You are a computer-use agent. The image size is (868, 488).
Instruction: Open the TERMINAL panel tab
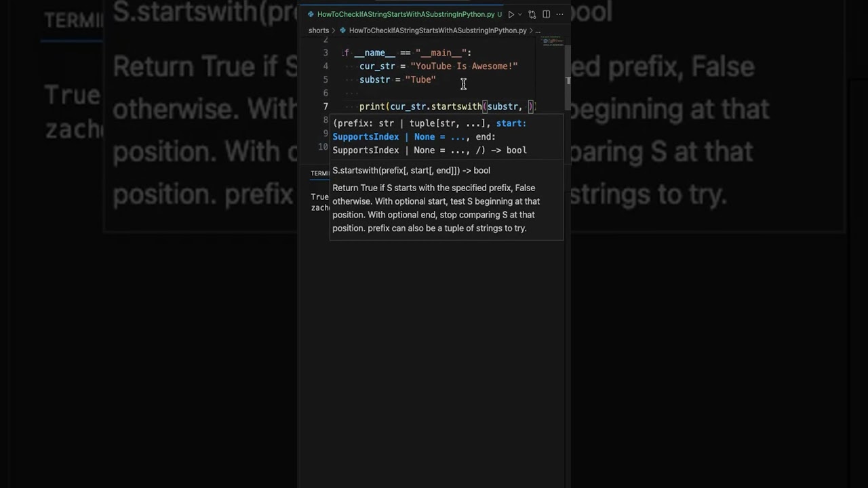coord(320,174)
